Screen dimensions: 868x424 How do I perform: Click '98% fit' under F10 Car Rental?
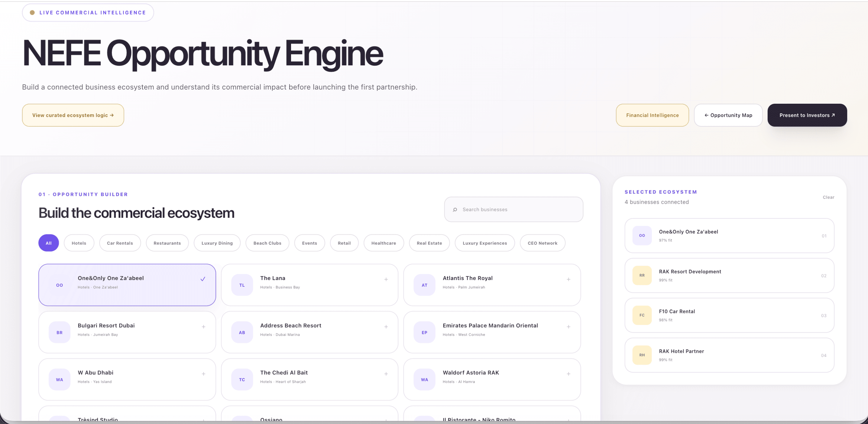pyautogui.click(x=666, y=320)
